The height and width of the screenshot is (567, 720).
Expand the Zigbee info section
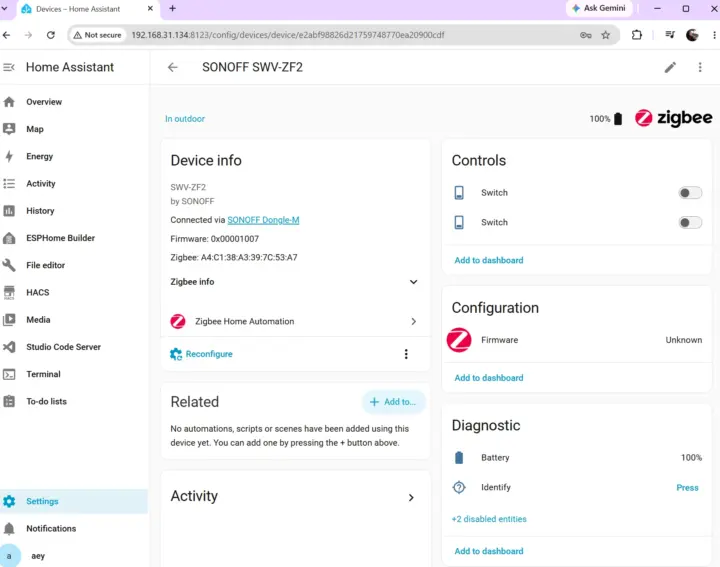(294, 282)
